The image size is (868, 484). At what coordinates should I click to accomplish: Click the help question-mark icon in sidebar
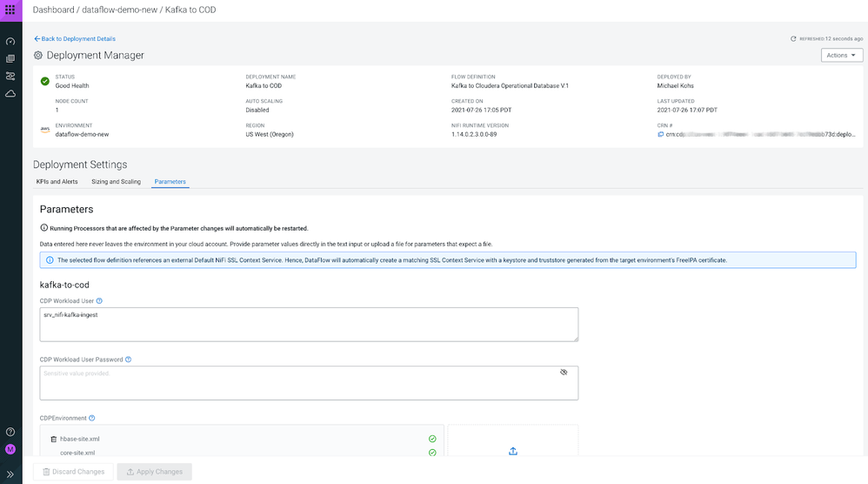click(x=10, y=432)
